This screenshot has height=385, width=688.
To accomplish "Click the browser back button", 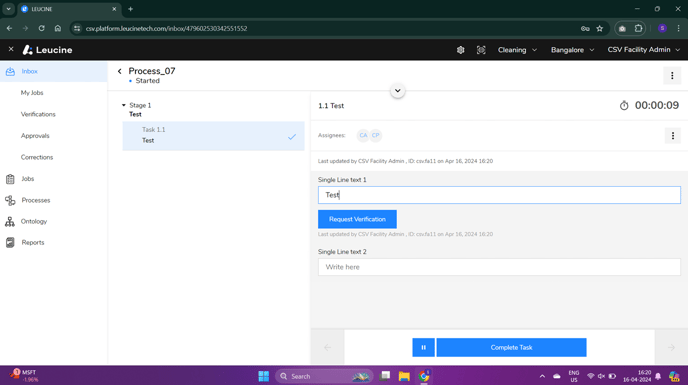I will (9, 29).
